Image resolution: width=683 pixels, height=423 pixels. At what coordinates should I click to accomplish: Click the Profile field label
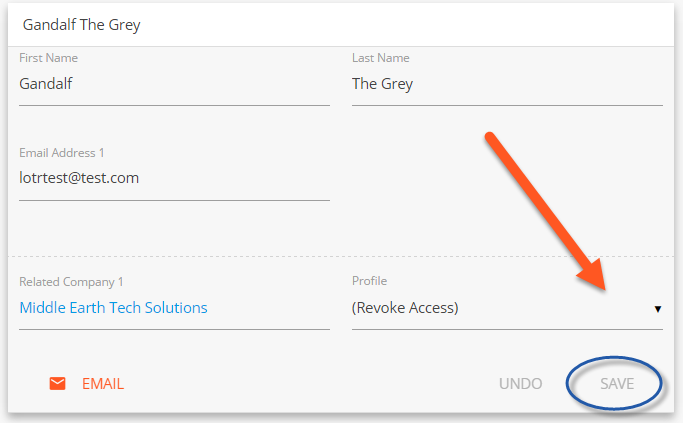369,281
